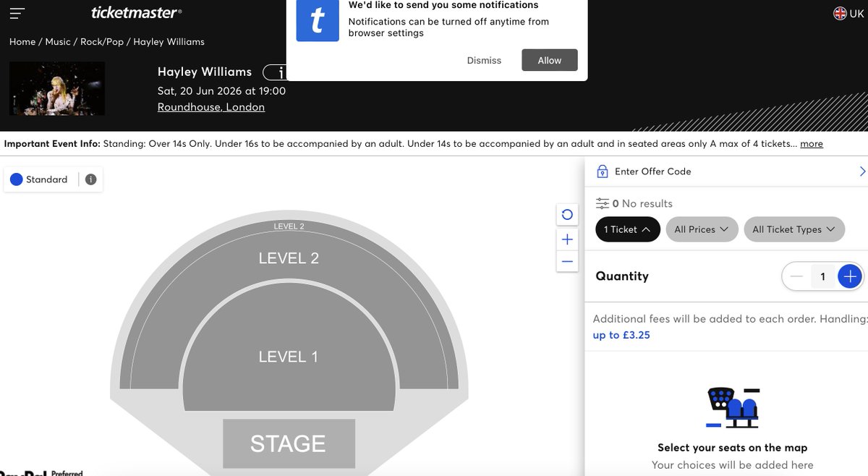Zoom out on the seat map

coord(567,262)
